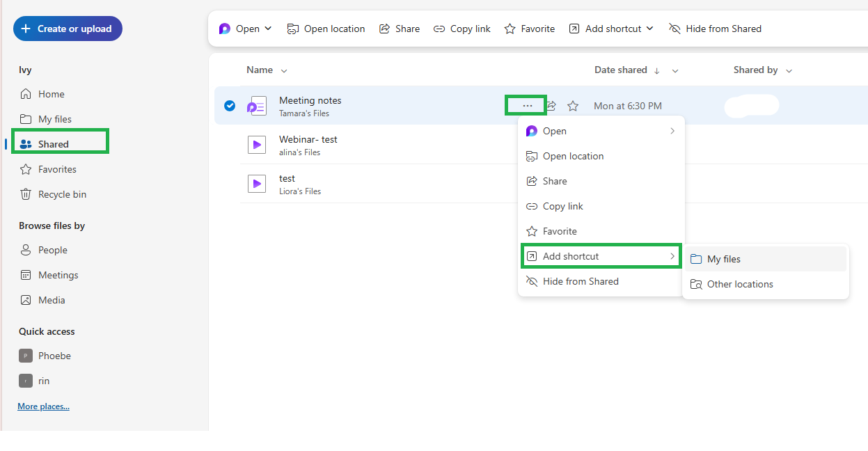Click Add shortcut in the toolbar
This screenshot has height=451, width=868.
[x=606, y=29]
